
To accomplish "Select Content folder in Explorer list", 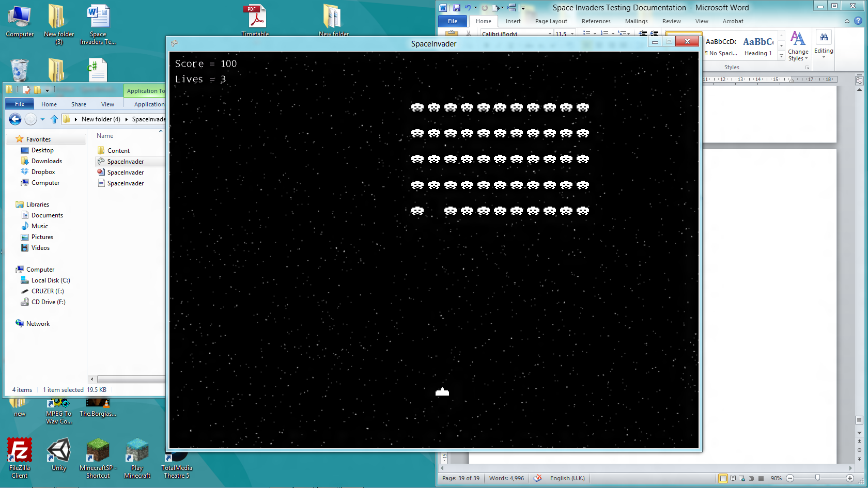I will pyautogui.click(x=118, y=151).
